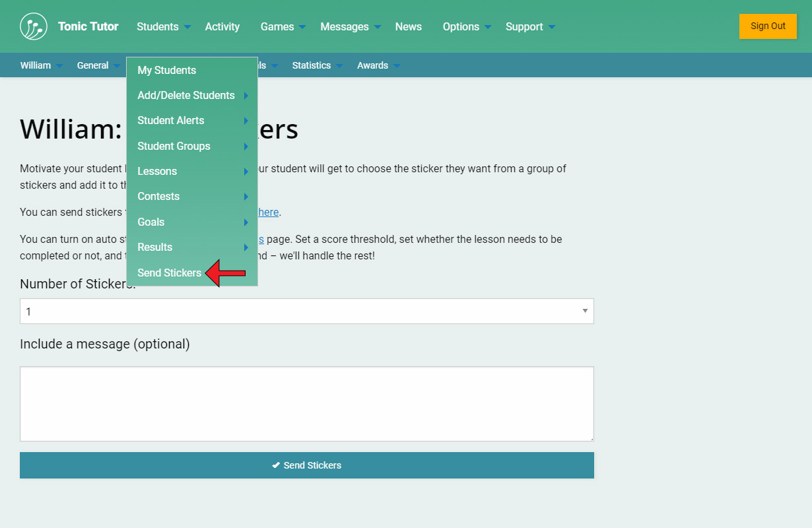812x528 pixels.
Task: Follow the 'here' hyperlink
Action: tap(268, 212)
